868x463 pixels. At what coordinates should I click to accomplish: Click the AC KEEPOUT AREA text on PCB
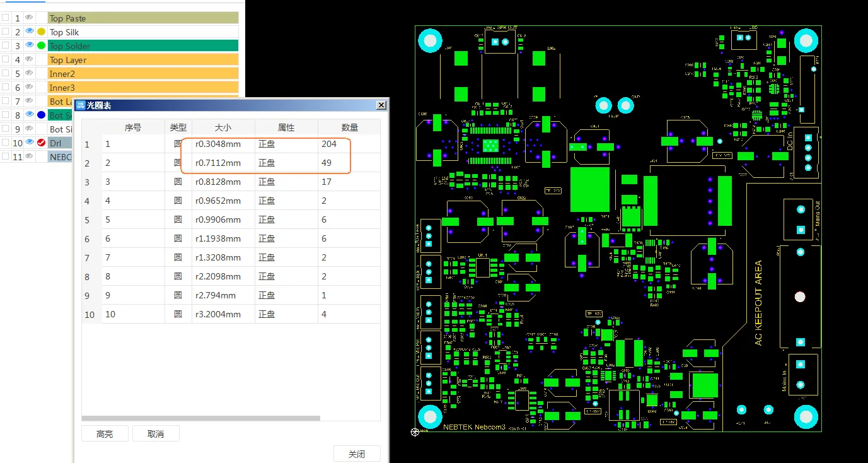click(758, 303)
